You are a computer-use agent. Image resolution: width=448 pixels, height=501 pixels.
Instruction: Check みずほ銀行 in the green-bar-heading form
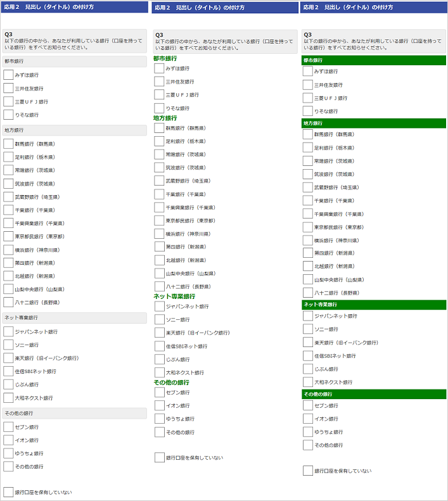click(307, 71)
